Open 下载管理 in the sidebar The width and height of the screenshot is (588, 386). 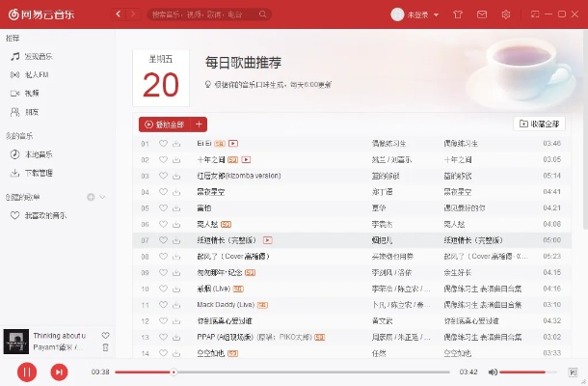(39, 173)
